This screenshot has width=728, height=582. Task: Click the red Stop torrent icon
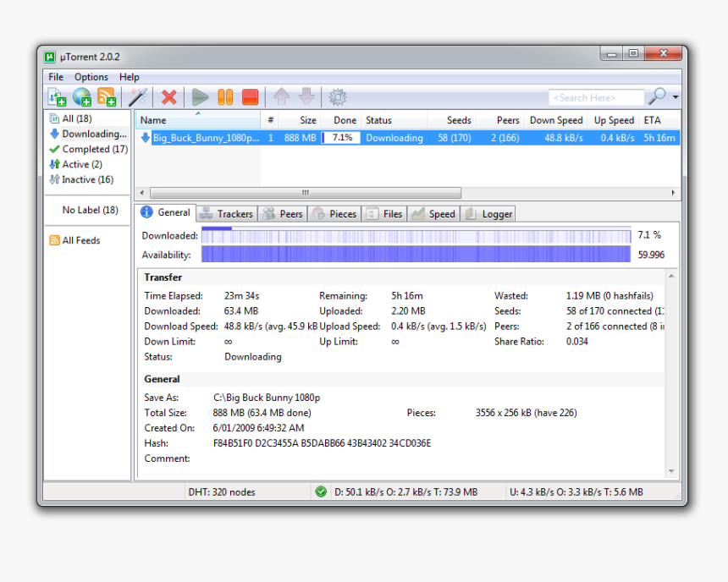click(251, 97)
